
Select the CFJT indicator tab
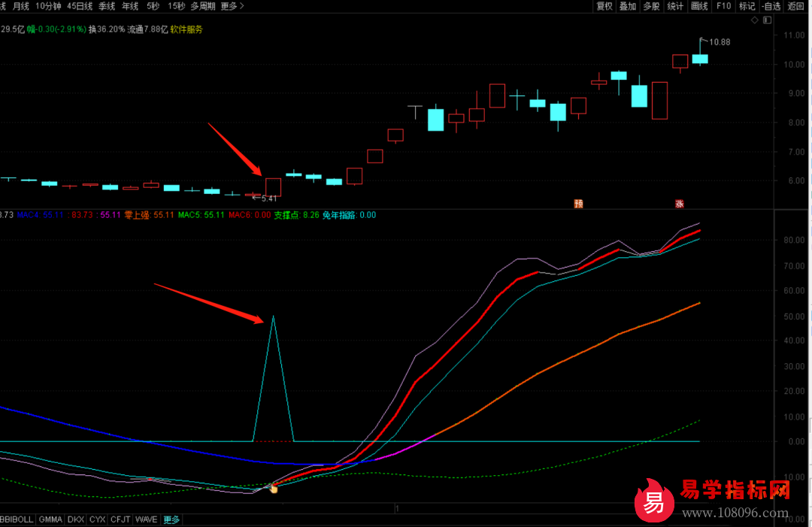[x=120, y=519]
